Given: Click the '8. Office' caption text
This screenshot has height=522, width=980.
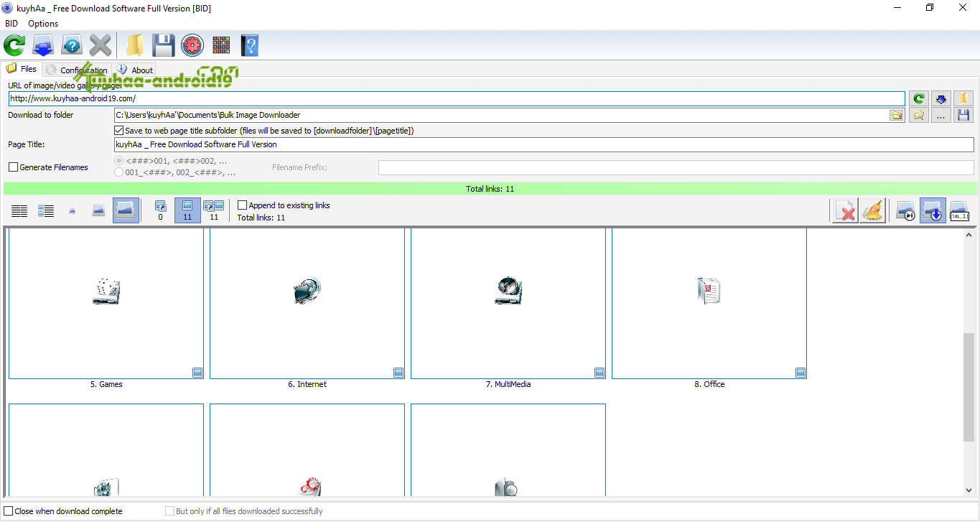Looking at the screenshot, I should [709, 385].
